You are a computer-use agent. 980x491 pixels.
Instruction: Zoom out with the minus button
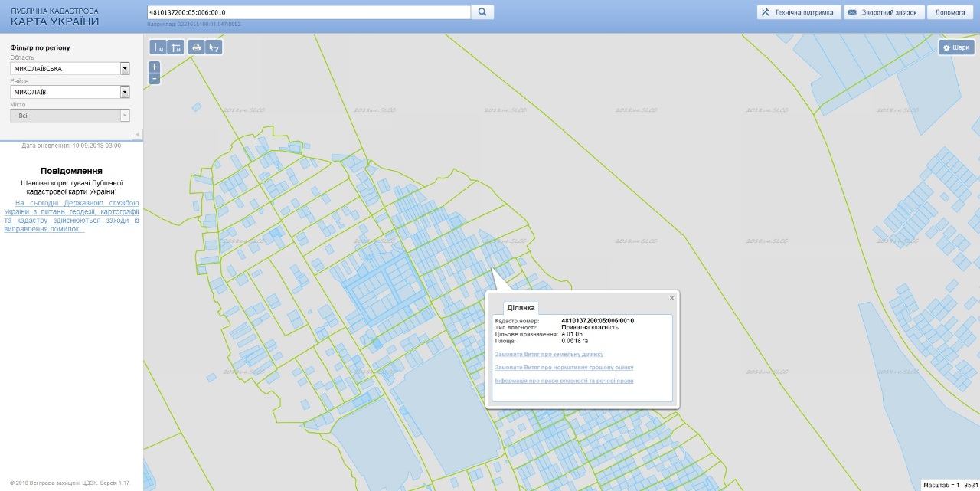155,78
